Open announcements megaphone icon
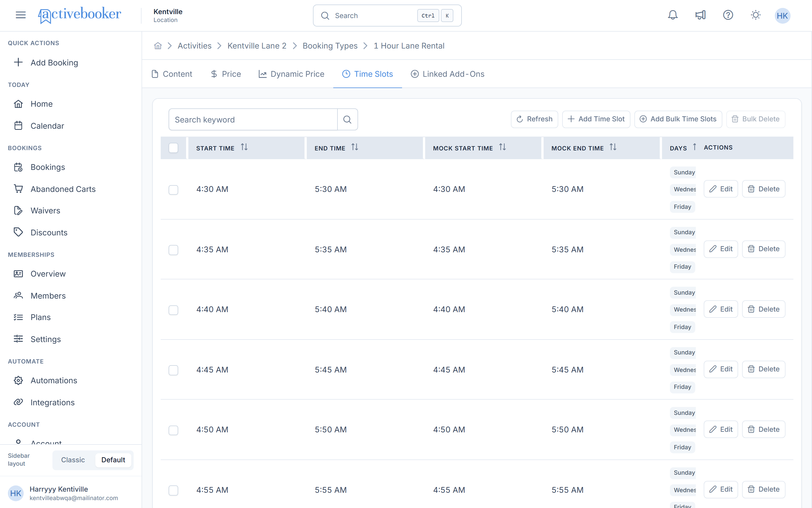 700,15
